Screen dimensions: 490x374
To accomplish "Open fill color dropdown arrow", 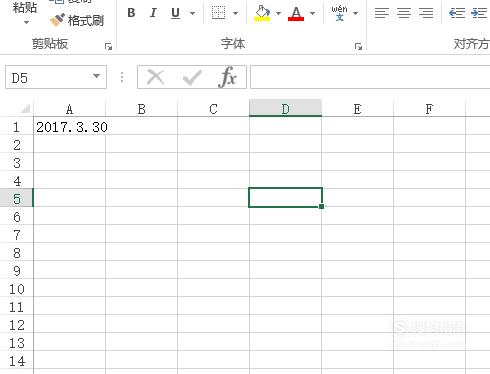I will [278, 13].
